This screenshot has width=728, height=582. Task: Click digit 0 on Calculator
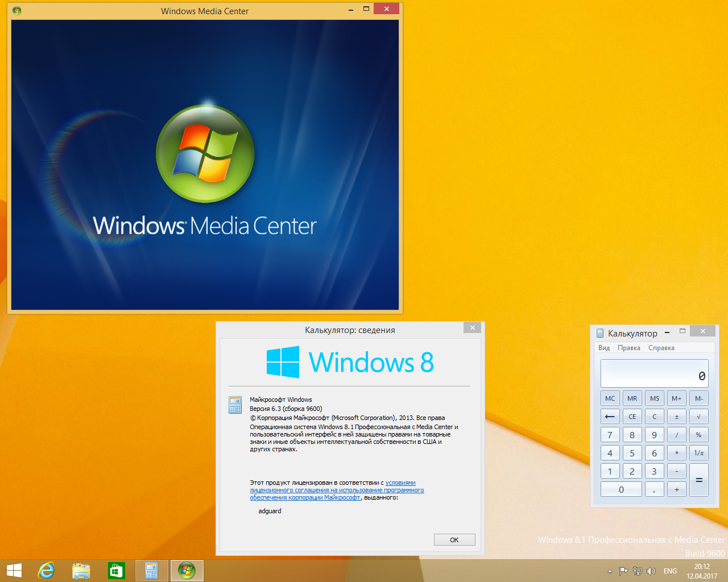click(622, 489)
